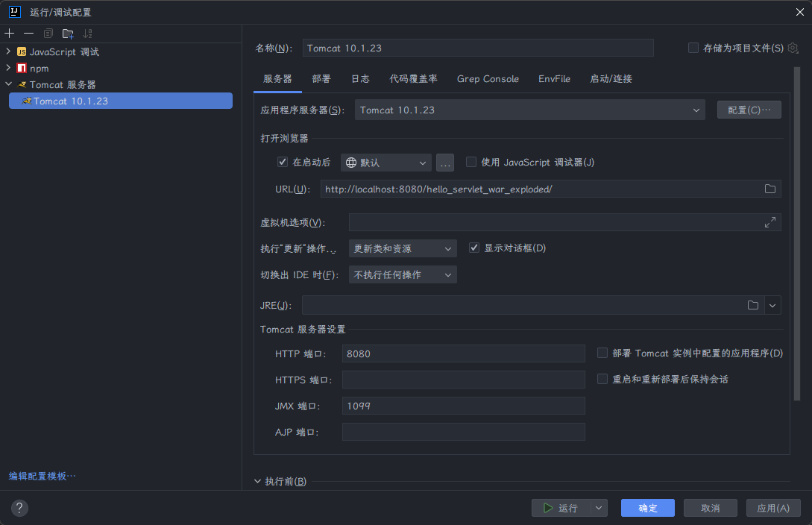This screenshot has width=812, height=525.
Task: Expand the 虚拟机选项 field editor
Action: (770, 222)
